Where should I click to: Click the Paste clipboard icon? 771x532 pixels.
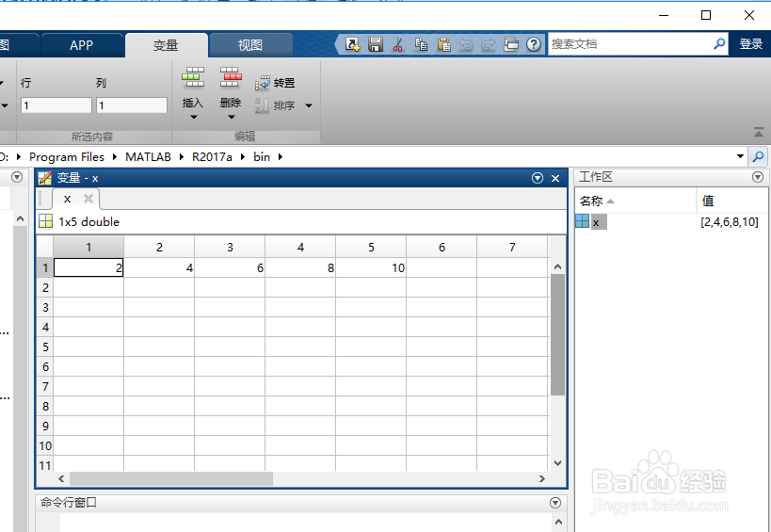tap(444, 44)
